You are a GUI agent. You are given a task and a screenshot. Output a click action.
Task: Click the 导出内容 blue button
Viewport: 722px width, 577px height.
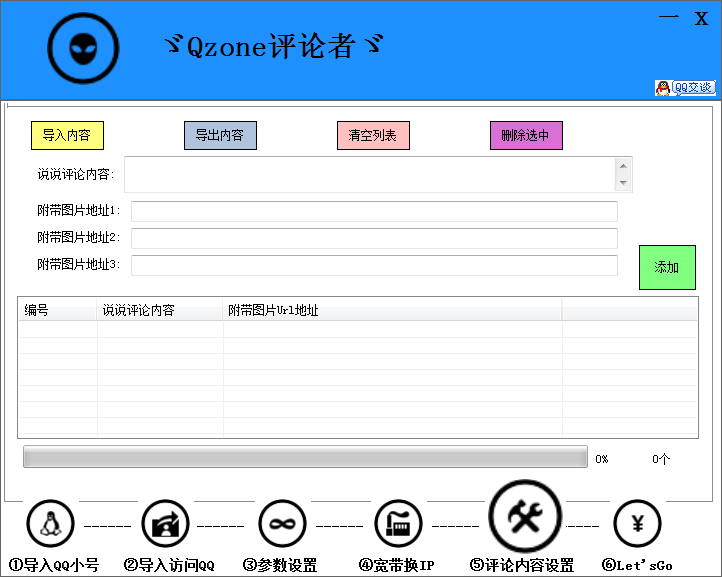coord(220,135)
